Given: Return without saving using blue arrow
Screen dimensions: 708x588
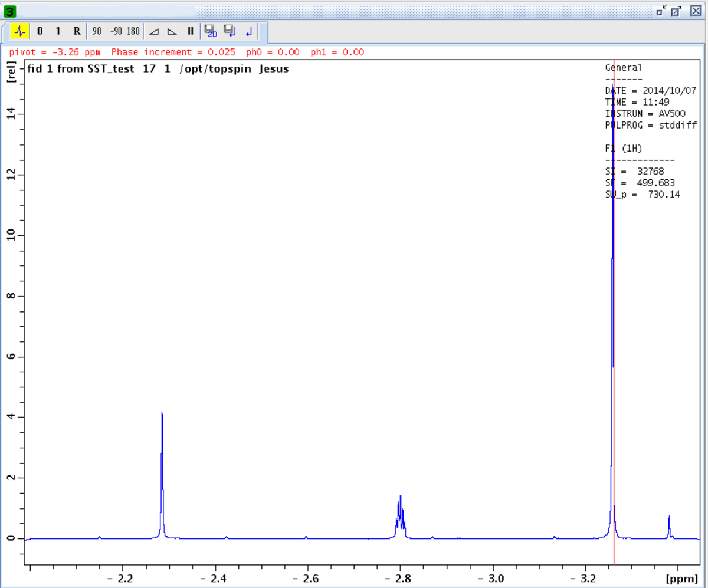Looking at the screenshot, I should [249, 31].
